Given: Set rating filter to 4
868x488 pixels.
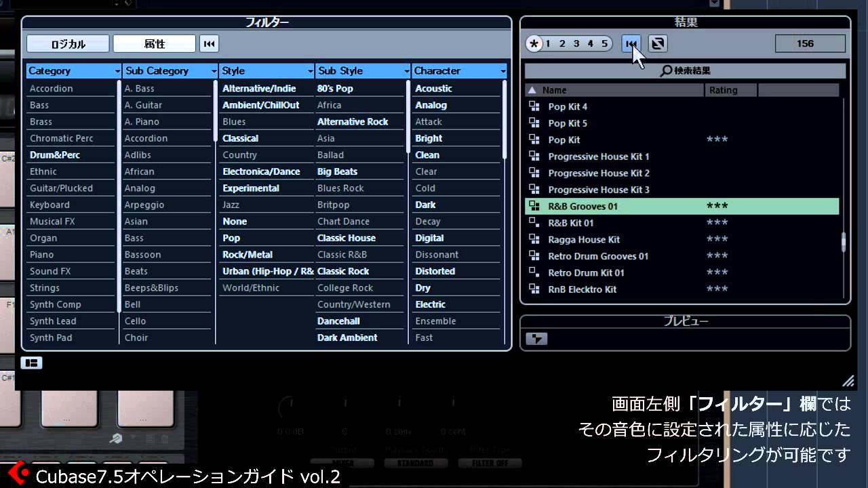Looking at the screenshot, I should (590, 44).
